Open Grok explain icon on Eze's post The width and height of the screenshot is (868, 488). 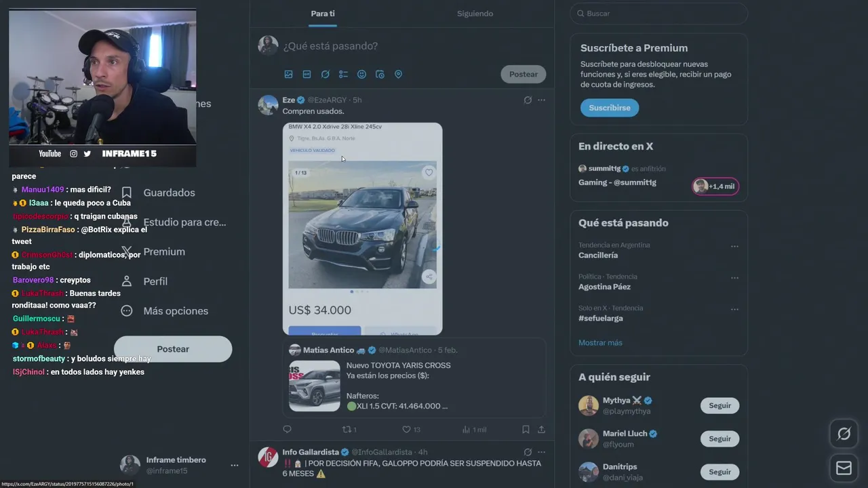point(528,100)
